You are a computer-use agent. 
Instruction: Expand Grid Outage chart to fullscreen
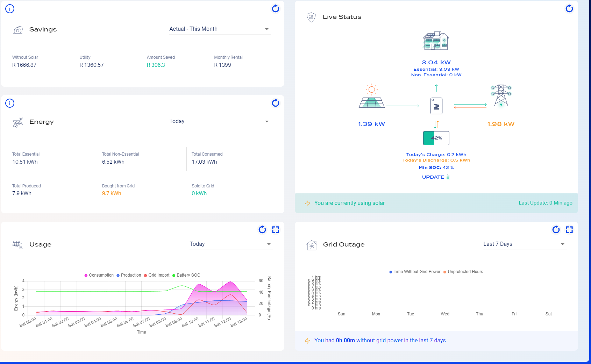pos(569,230)
